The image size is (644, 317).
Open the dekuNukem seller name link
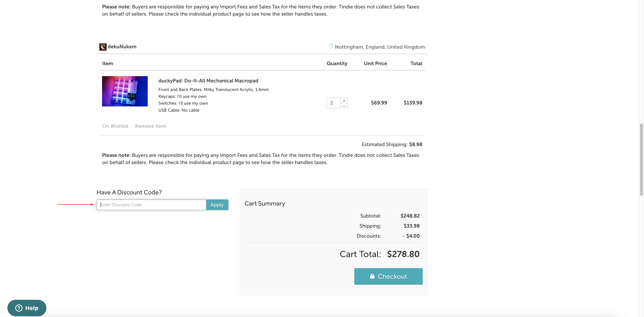click(x=122, y=47)
